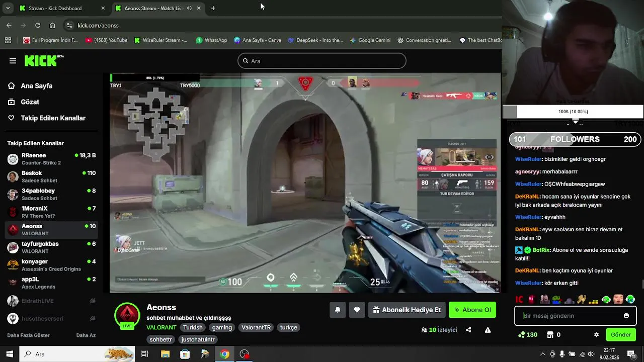Click the viewer count İzleyici
This screenshot has height=362, width=644.
[439, 330]
